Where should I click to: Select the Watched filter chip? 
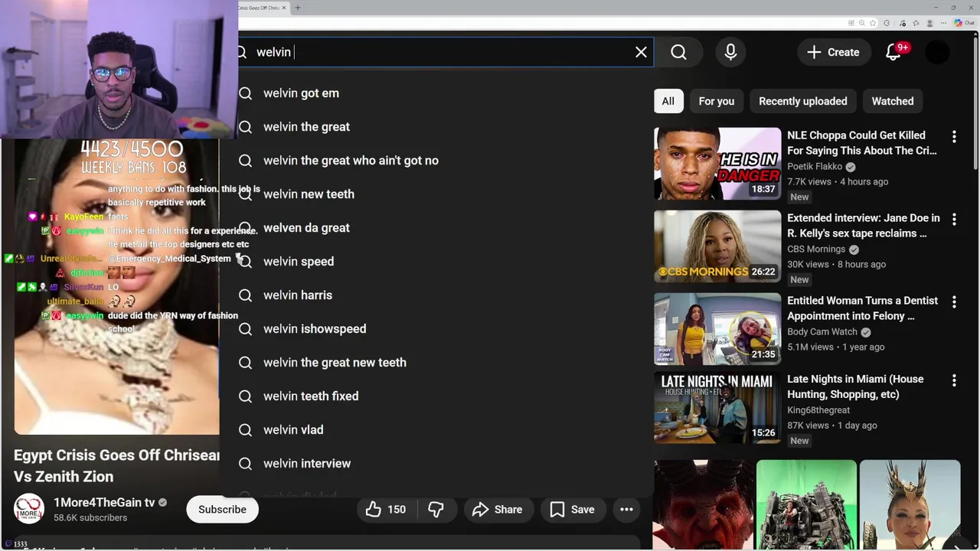tap(892, 101)
